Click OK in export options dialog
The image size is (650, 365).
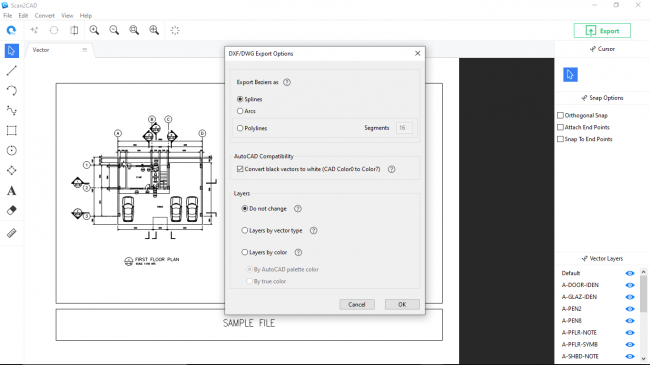(402, 304)
